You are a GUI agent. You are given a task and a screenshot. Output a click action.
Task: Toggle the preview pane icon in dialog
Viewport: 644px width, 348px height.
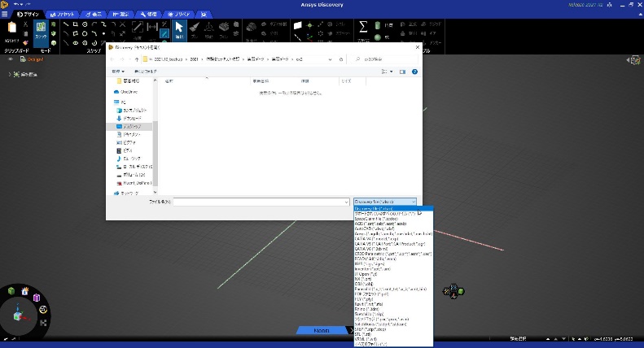(402, 72)
